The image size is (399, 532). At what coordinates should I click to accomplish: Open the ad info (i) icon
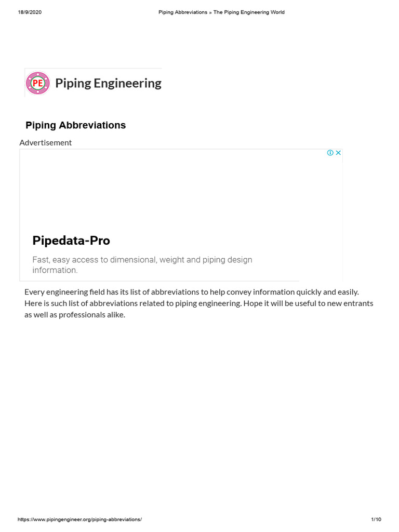[x=330, y=153]
